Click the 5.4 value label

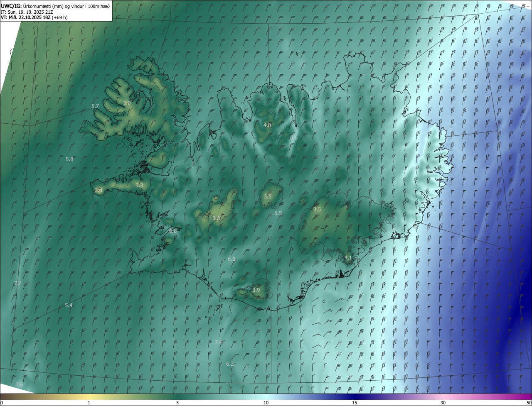tap(69, 305)
